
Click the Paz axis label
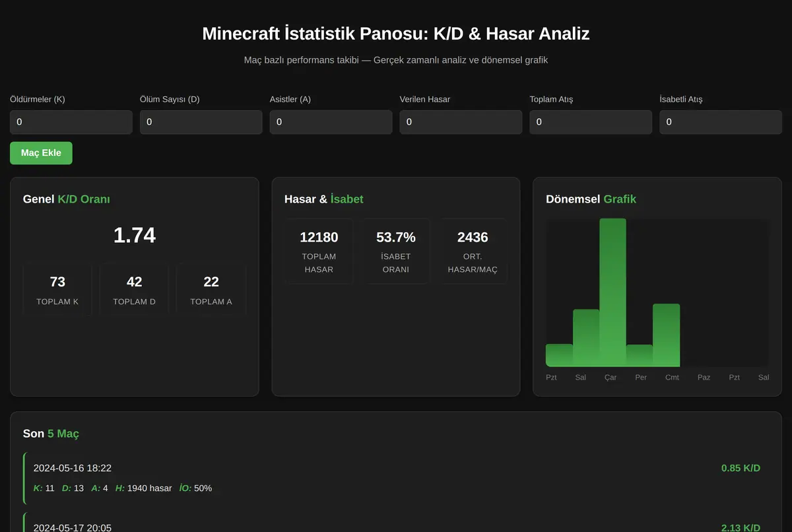pos(704,378)
